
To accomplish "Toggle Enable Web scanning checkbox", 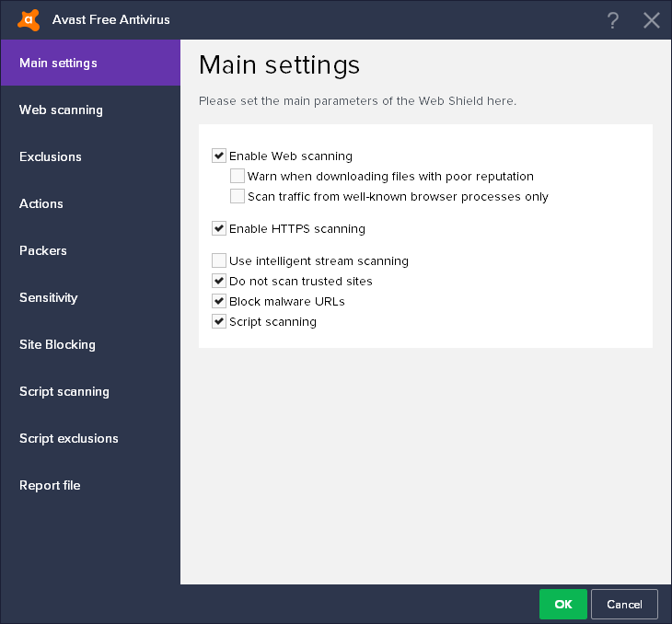I will point(219,156).
